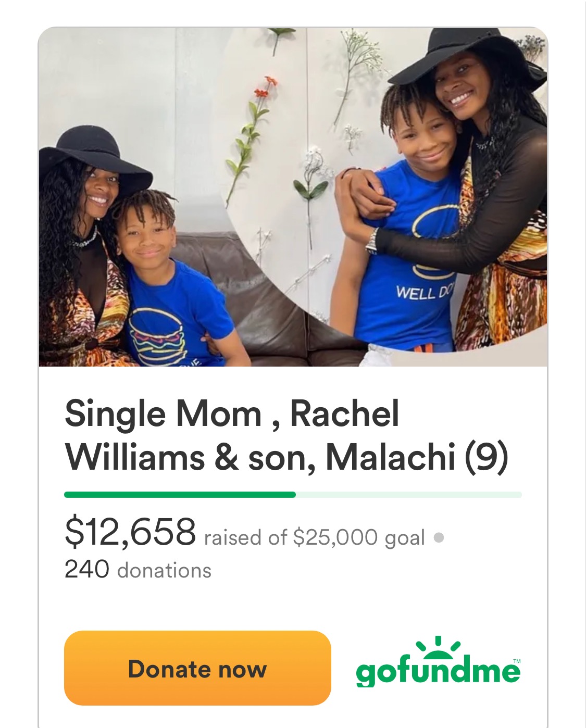
Task: Click the gray dot separator after goal
Action: point(439,537)
